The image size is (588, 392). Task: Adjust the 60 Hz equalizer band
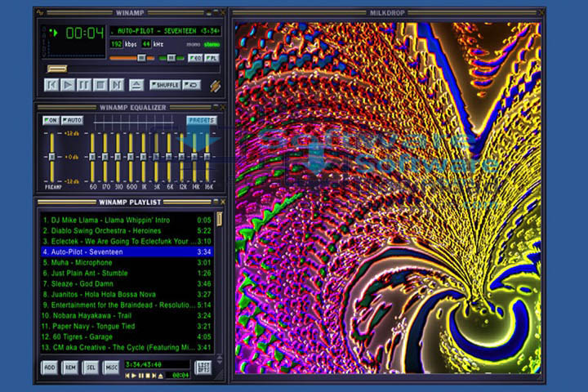pos(92,157)
